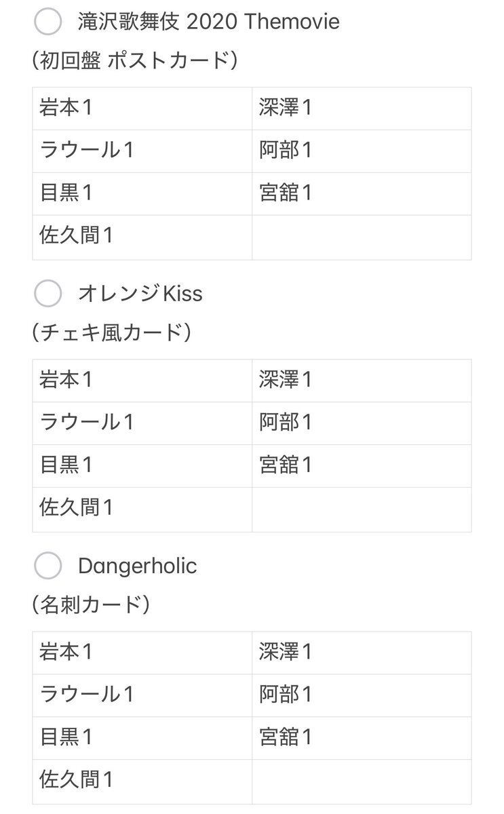The height and width of the screenshot is (814, 504).
Task: Click 深澤1 cell in the ポストカード table
Action: pyautogui.click(x=362, y=109)
